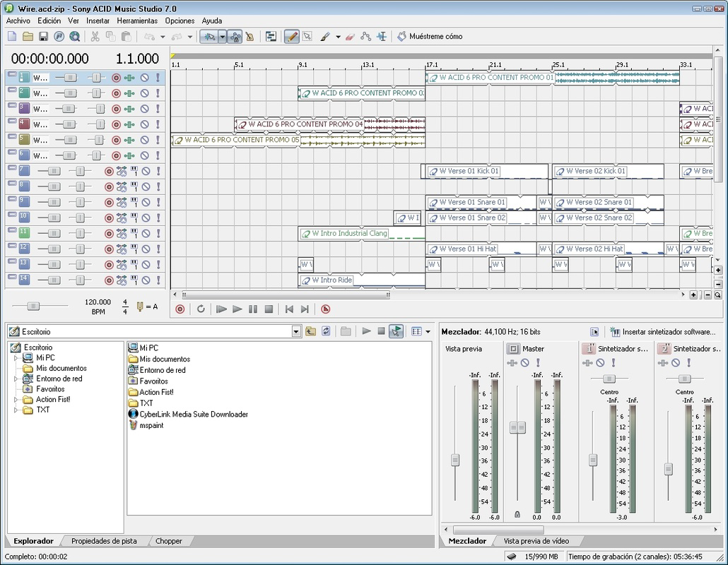Click Insertar sintetizador software button
The height and width of the screenshot is (565, 728).
click(663, 332)
